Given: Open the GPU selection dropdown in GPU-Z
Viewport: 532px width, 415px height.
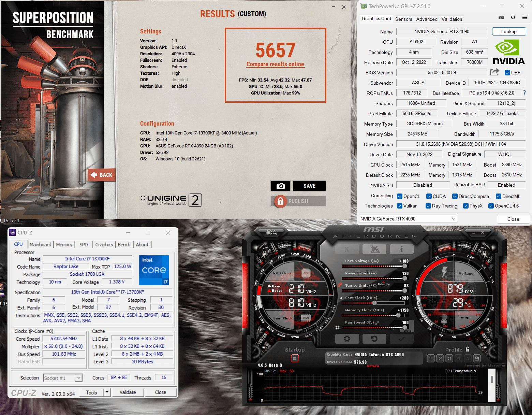Looking at the screenshot, I should [x=408, y=219].
